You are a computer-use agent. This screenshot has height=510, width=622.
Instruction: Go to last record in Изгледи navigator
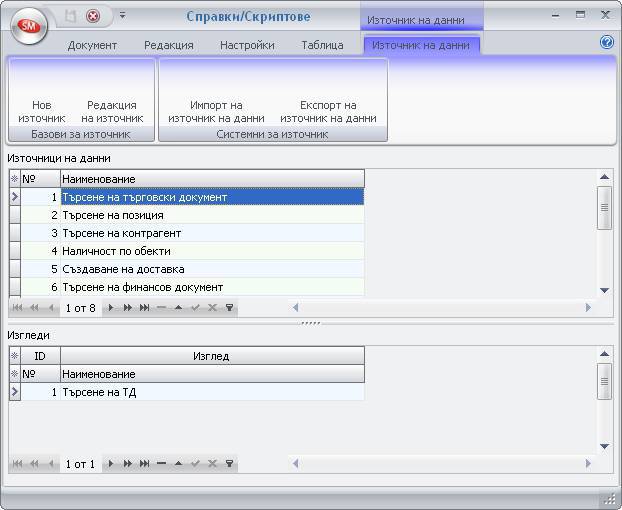[x=144, y=463]
